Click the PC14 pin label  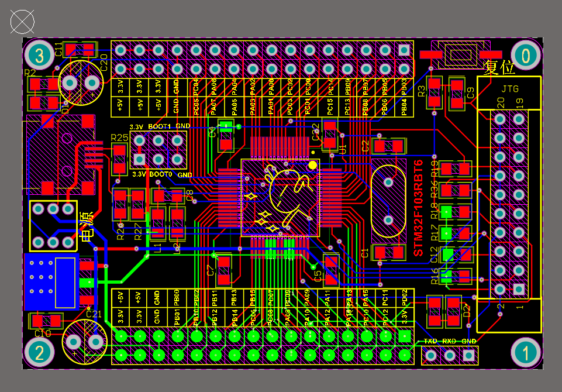(x=330, y=87)
